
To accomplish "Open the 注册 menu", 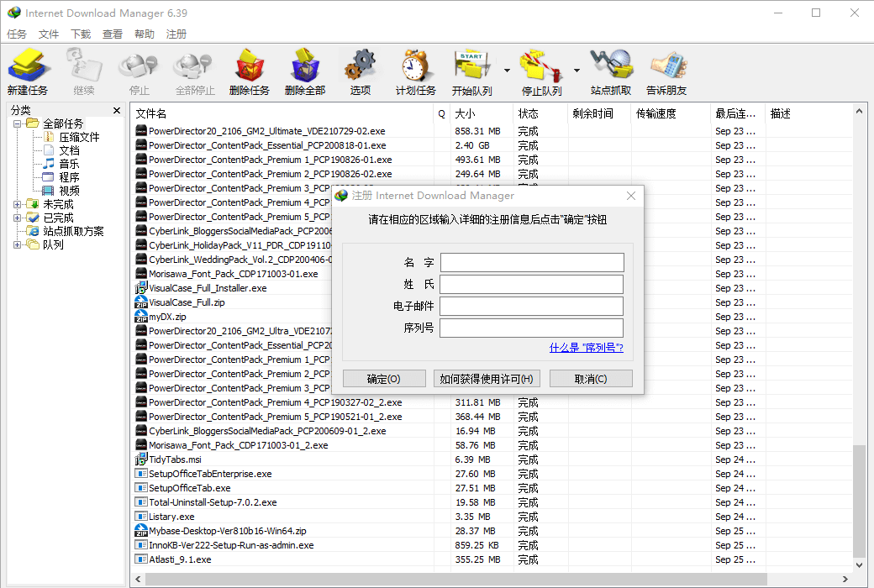I will 176,34.
